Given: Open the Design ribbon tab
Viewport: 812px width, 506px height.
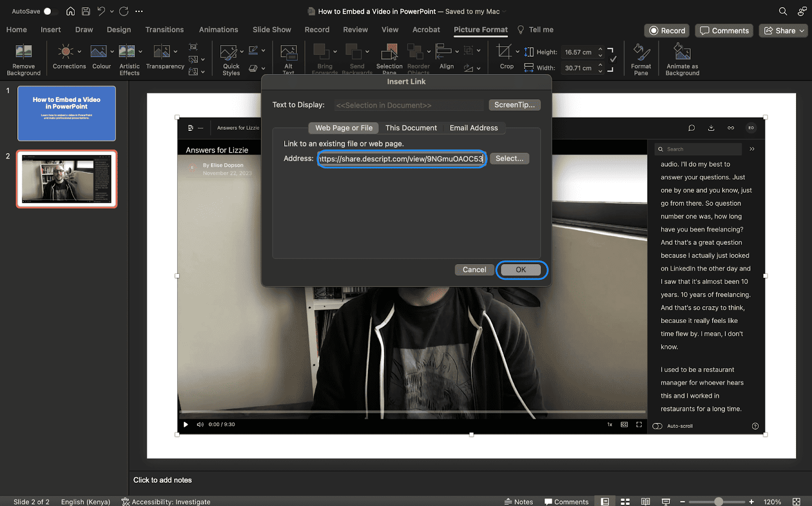Looking at the screenshot, I should (119, 29).
